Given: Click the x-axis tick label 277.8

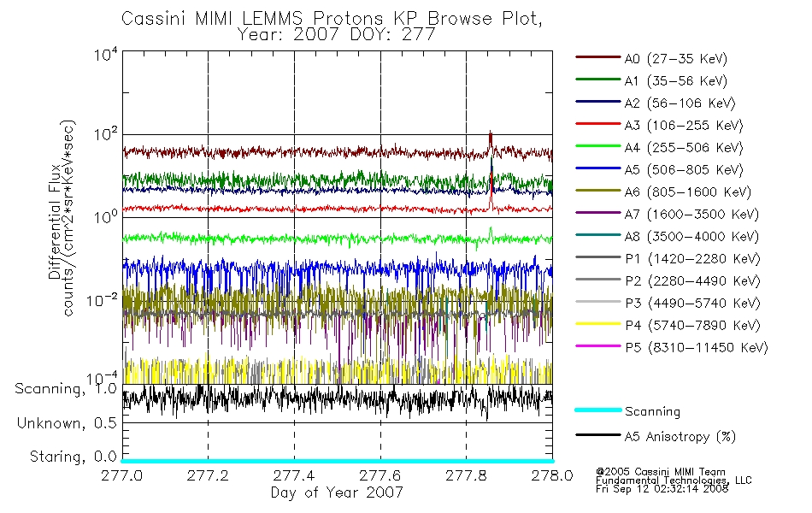Looking at the screenshot, I should pos(466,475).
